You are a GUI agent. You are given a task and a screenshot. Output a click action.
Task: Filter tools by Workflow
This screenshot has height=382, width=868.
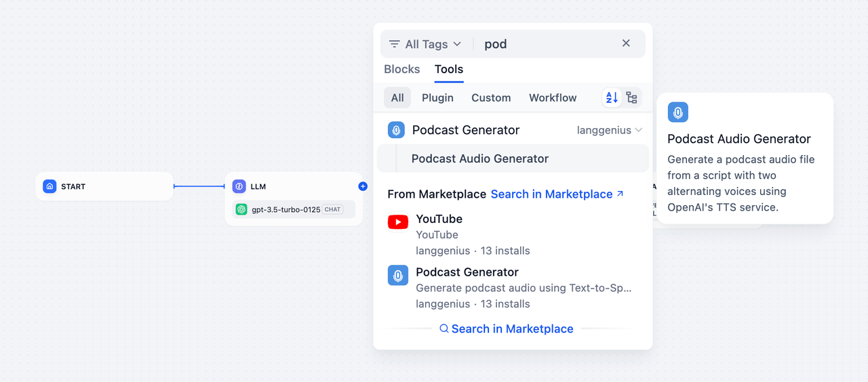(x=553, y=98)
